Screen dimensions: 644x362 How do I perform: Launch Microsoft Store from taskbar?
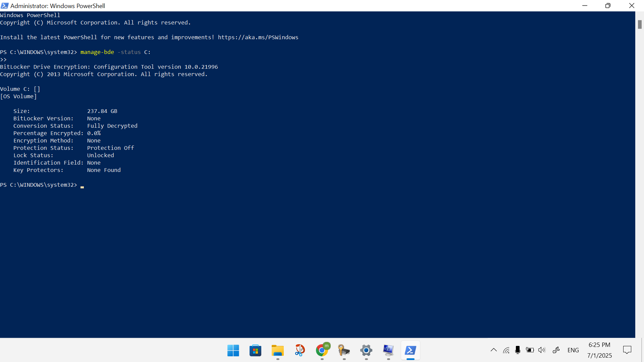click(x=255, y=351)
